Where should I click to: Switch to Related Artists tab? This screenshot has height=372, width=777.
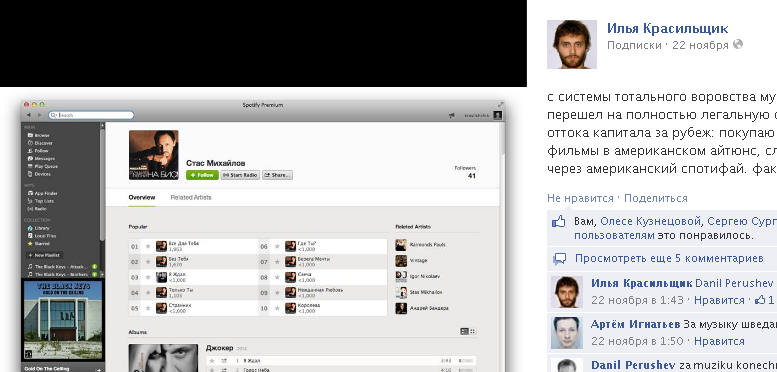point(191,197)
